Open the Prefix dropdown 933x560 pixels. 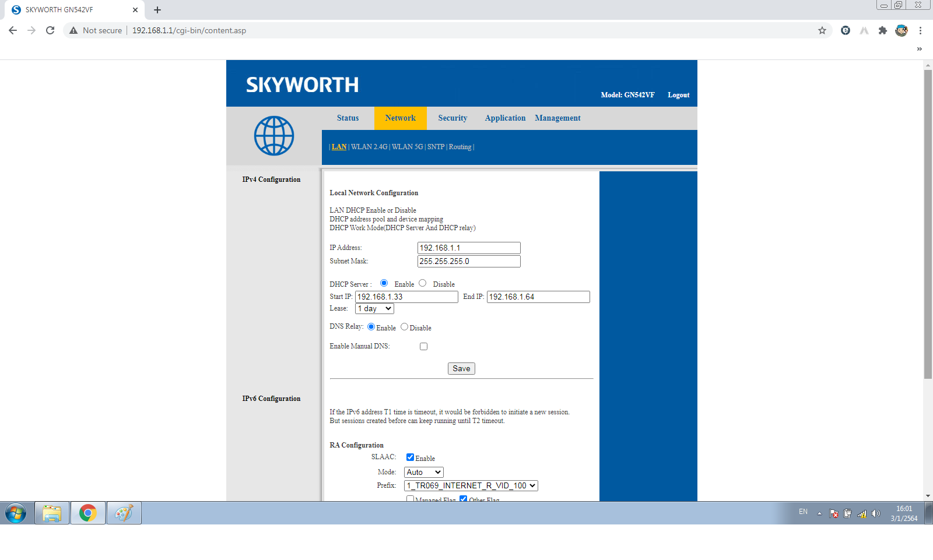[x=471, y=486]
